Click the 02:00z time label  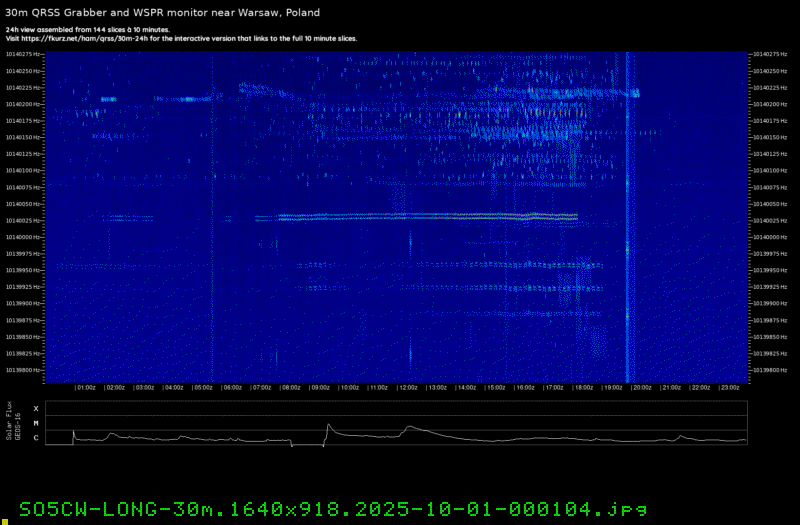coord(115,388)
